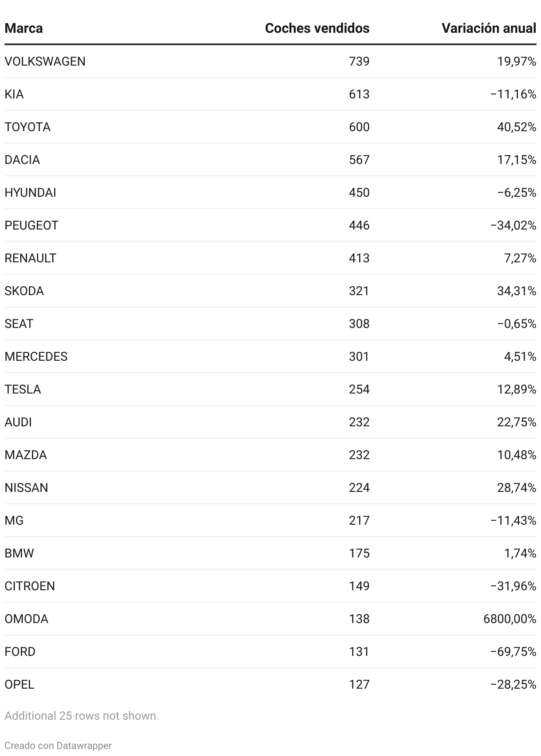Click HYUNDAI brand name
The image size is (541, 756).
(x=30, y=192)
